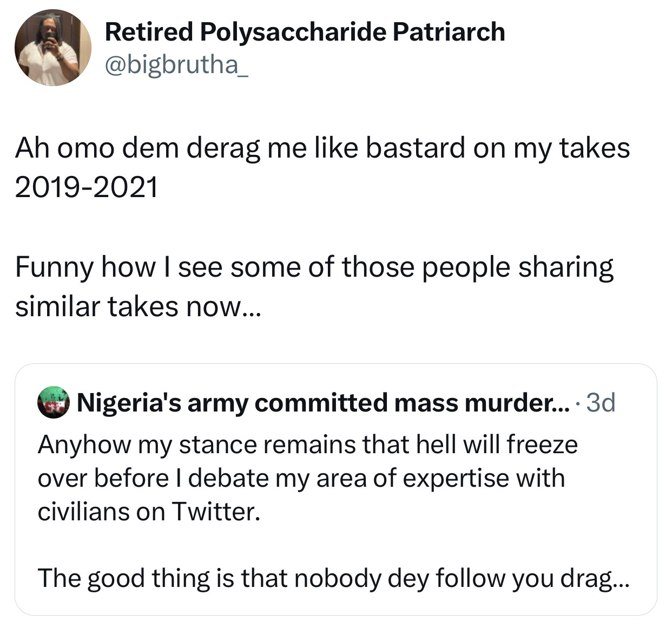This screenshot has width=672, height=627.
Task: Click the word 'Patriarch' in the display name
Action: pyautogui.click(x=449, y=32)
